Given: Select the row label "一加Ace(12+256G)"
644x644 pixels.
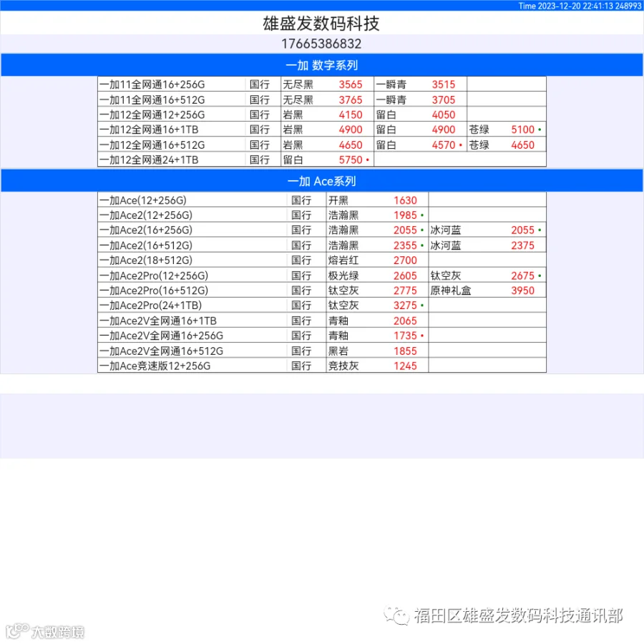Looking at the screenshot, I should click(143, 200).
